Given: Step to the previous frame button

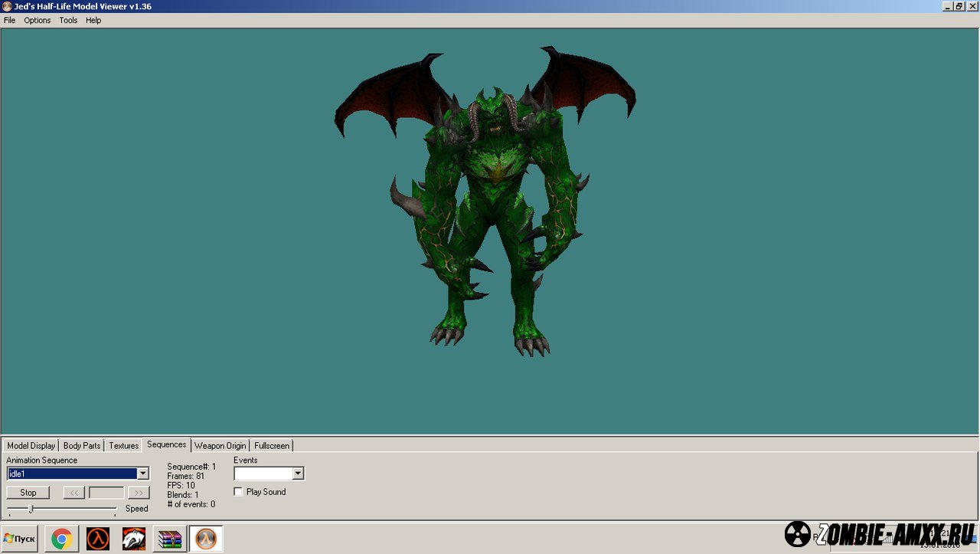Looking at the screenshot, I should 73,493.
